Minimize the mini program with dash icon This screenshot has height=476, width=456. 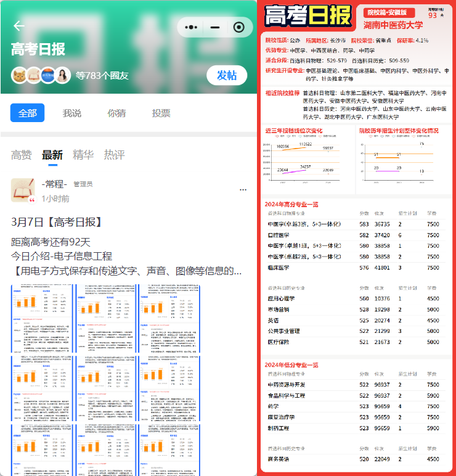215,27
